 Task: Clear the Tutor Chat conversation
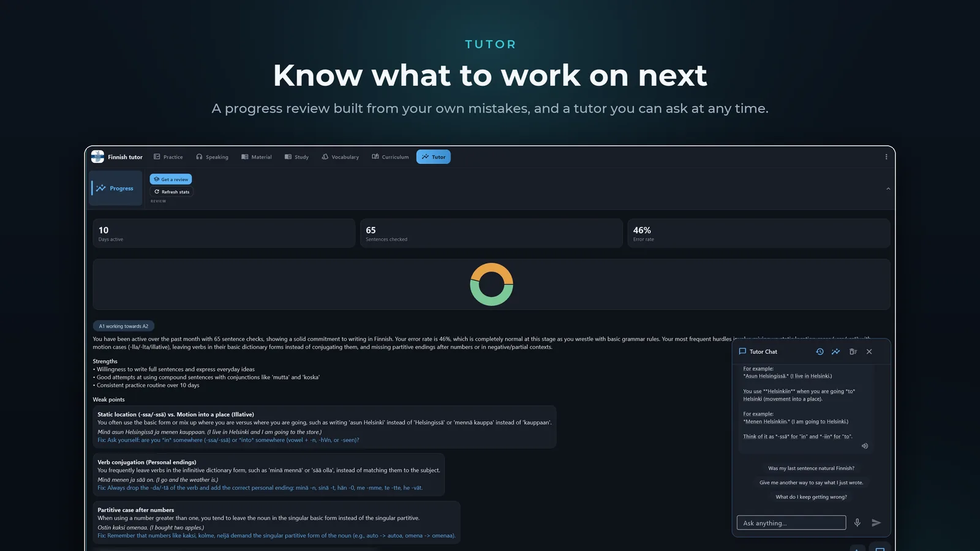coord(853,351)
